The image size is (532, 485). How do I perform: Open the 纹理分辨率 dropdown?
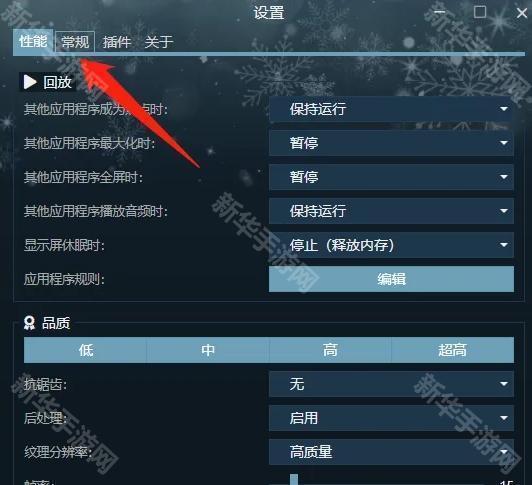[x=391, y=452]
